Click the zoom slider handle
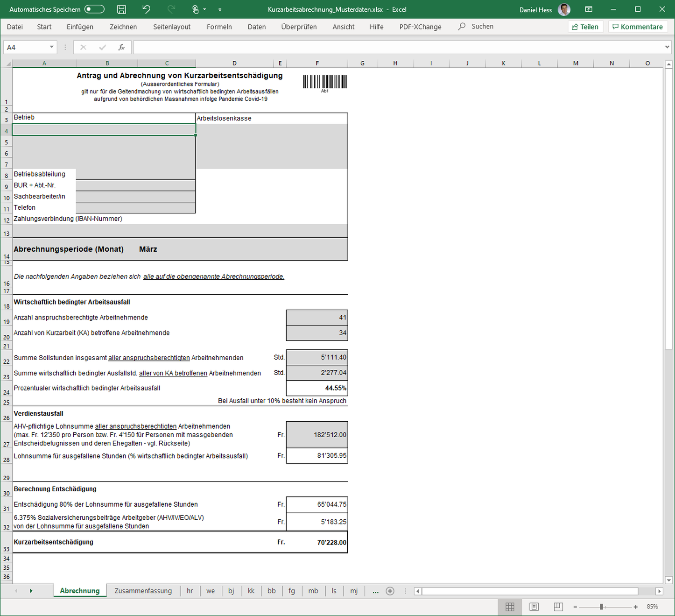This screenshot has width=675, height=616. pyautogui.click(x=601, y=607)
